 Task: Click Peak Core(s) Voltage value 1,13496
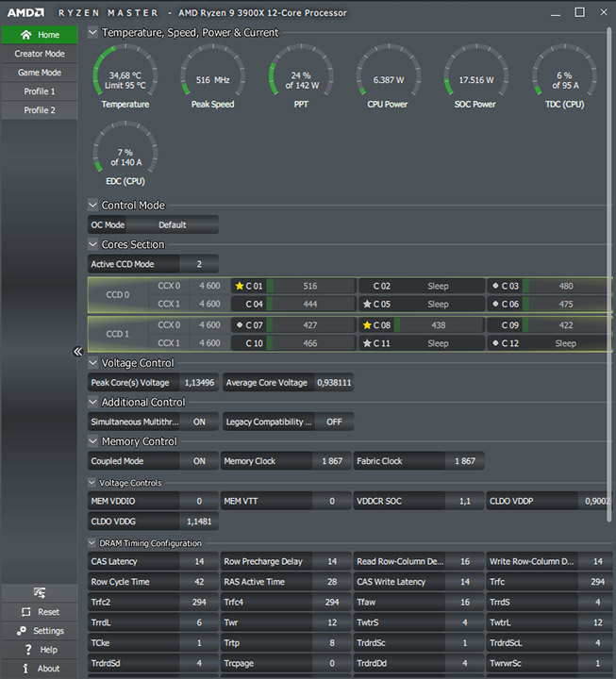pyautogui.click(x=199, y=383)
